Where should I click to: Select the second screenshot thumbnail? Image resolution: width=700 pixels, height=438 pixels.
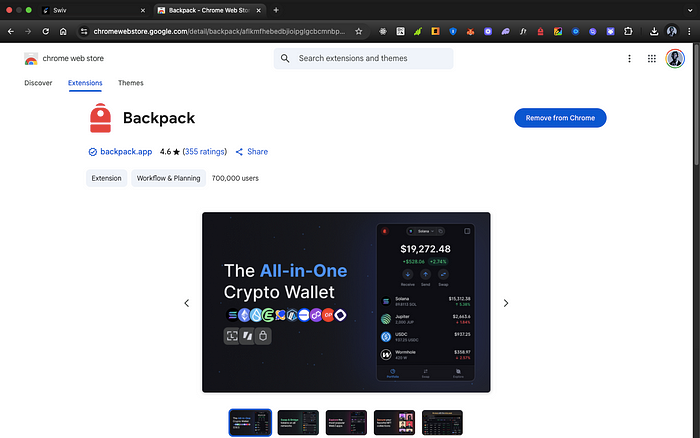pos(298,422)
